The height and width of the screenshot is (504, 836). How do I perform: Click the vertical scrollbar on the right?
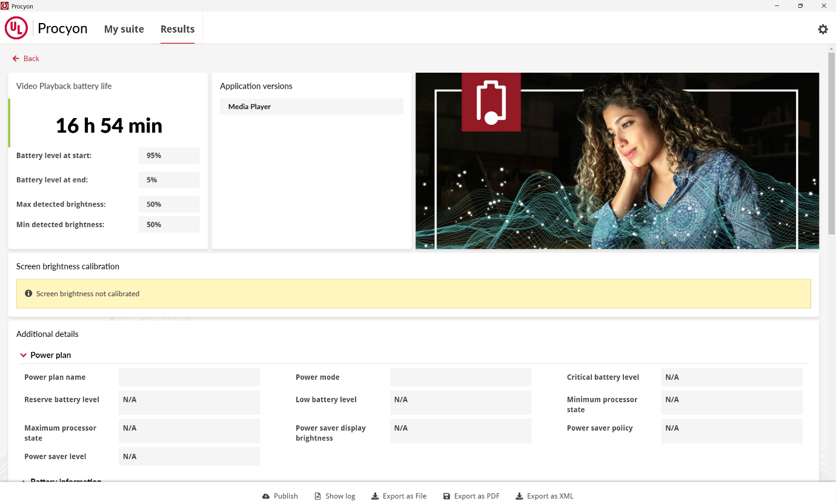pos(832,143)
